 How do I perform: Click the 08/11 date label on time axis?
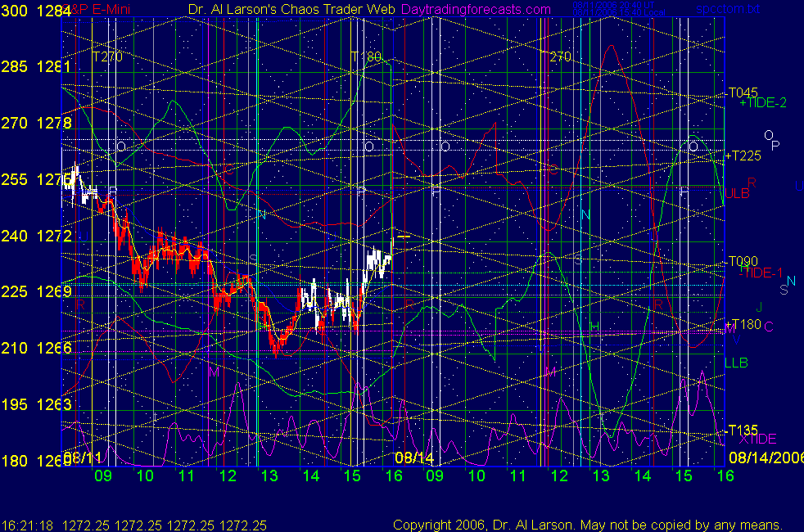coord(84,457)
